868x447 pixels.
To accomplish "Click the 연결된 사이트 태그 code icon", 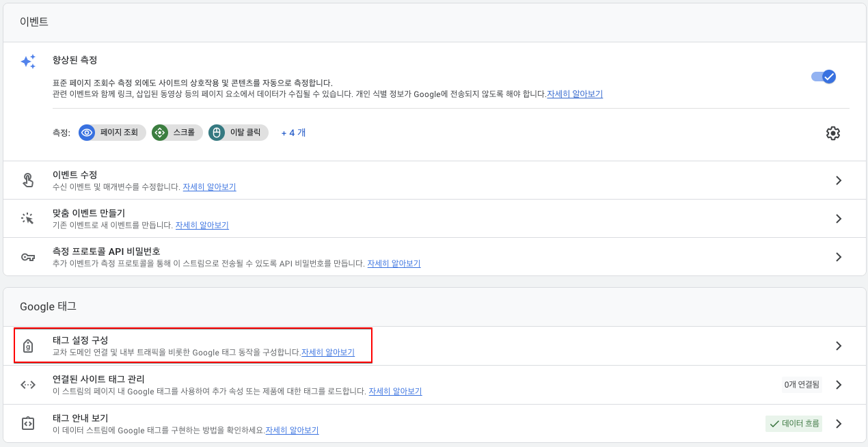I will 28,385.
